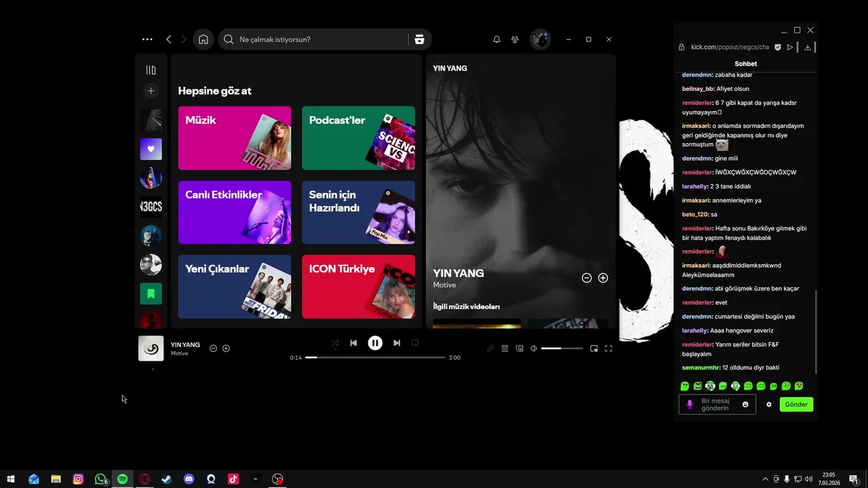Screen dimensions: 868x488
Task: Click the Kick chat scrollbar
Action: (x=816, y=331)
